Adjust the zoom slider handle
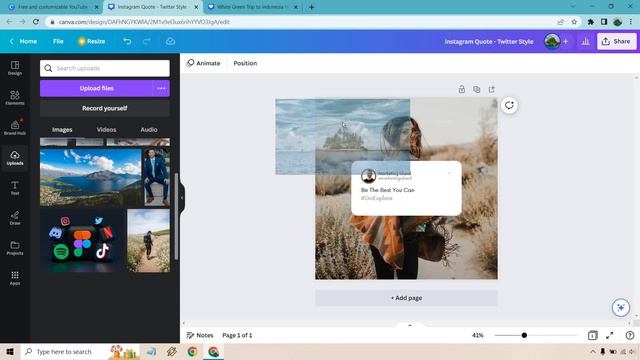The image size is (640, 360). [x=524, y=335]
